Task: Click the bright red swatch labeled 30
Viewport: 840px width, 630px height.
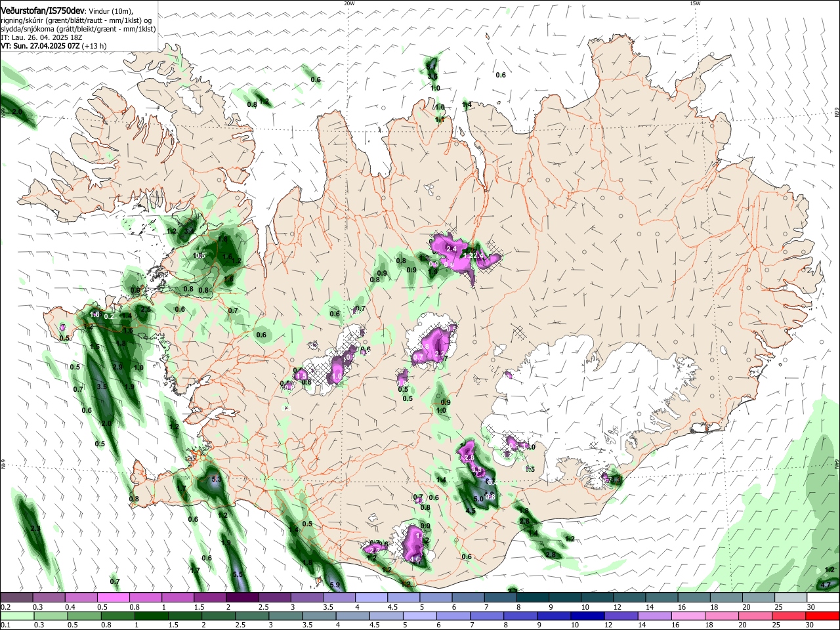Action: point(822,616)
